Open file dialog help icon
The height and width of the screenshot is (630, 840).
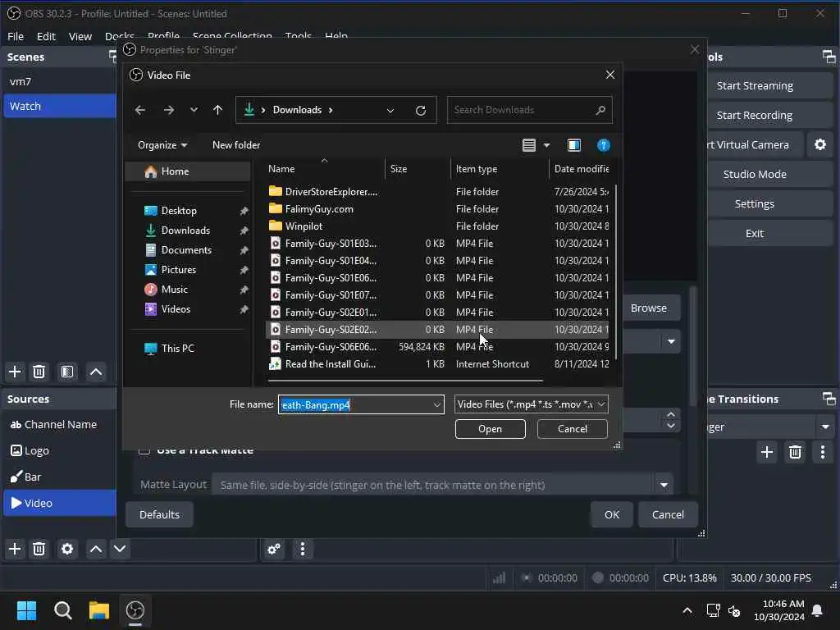click(603, 145)
